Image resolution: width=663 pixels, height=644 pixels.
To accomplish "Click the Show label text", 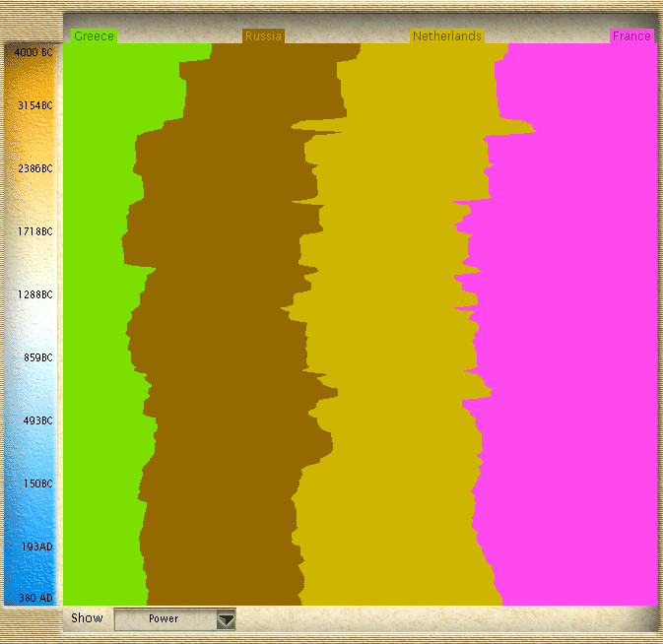I will tap(87, 618).
